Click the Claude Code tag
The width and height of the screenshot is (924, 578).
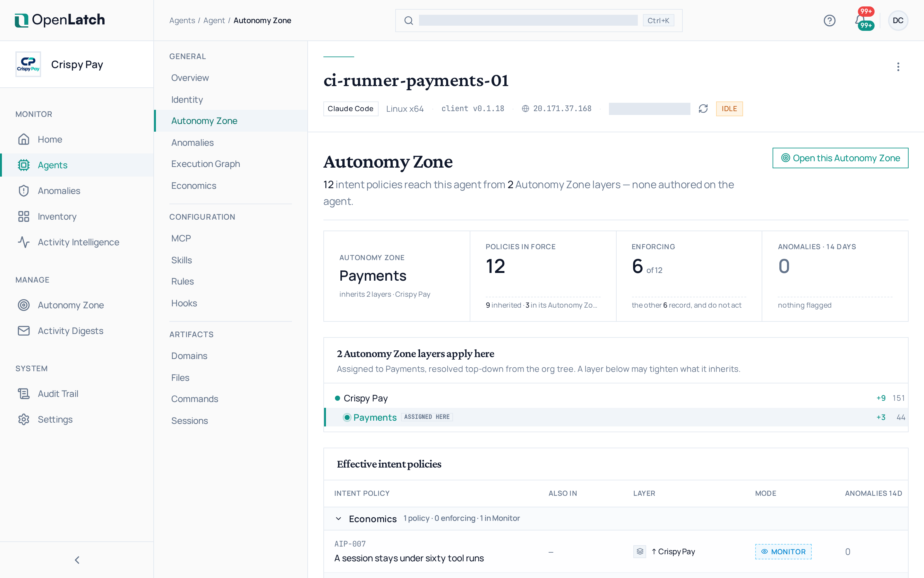[350, 109]
